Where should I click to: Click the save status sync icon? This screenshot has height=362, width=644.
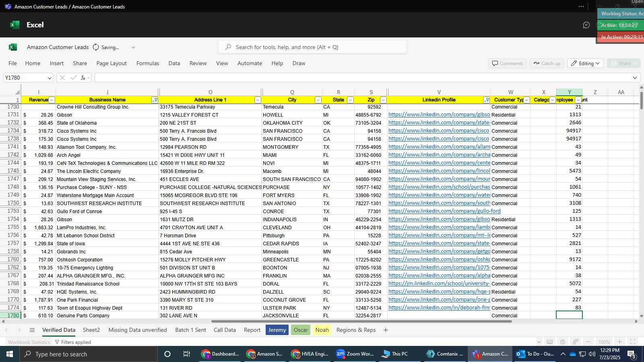(x=96, y=47)
